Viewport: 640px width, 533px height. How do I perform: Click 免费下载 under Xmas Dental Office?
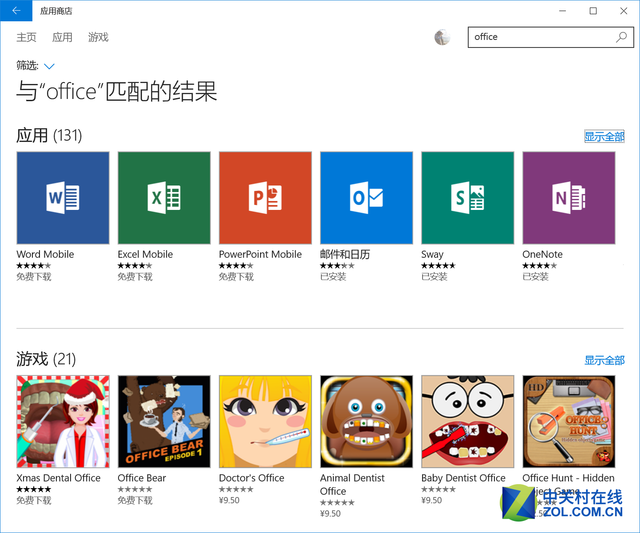(x=34, y=500)
